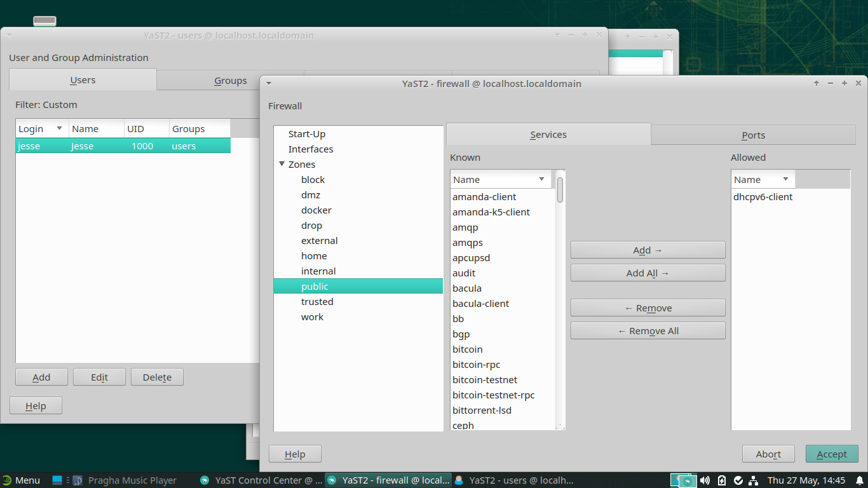Click the ← Remove button
The width and height of the screenshot is (868, 488).
click(648, 308)
